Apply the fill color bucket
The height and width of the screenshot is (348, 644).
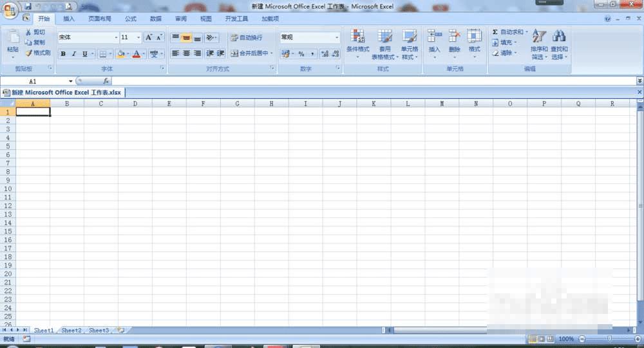[121, 54]
